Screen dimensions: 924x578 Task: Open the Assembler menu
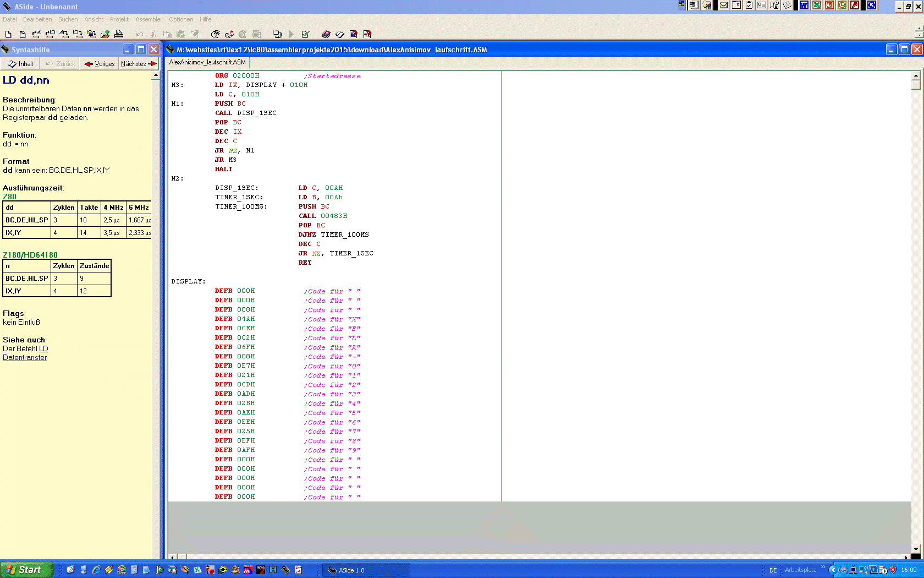[x=149, y=19]
